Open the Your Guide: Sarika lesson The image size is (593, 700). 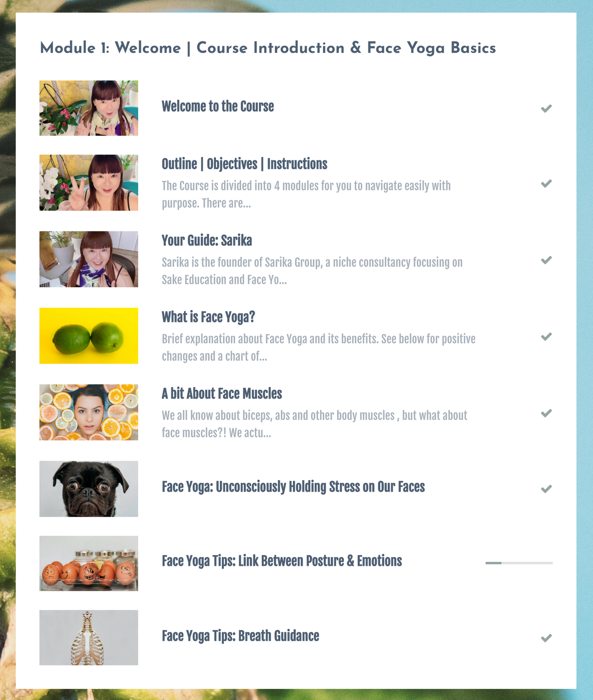[207, 241]
